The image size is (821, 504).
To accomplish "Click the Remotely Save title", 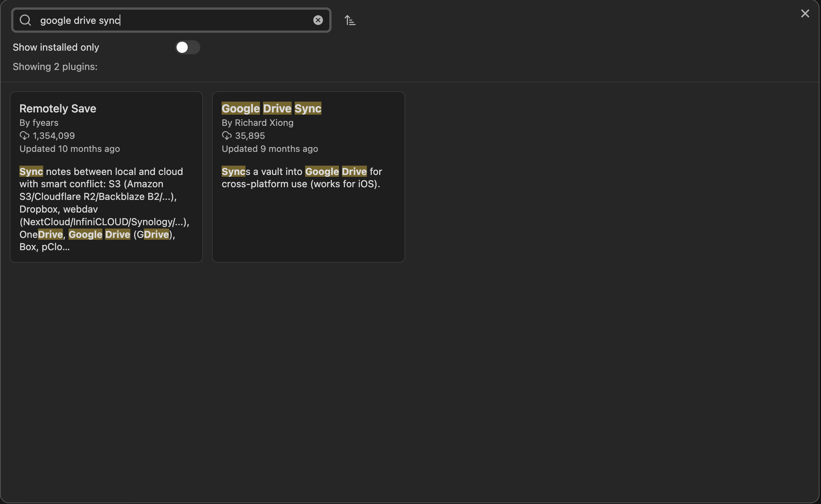I will pos(58,108).
